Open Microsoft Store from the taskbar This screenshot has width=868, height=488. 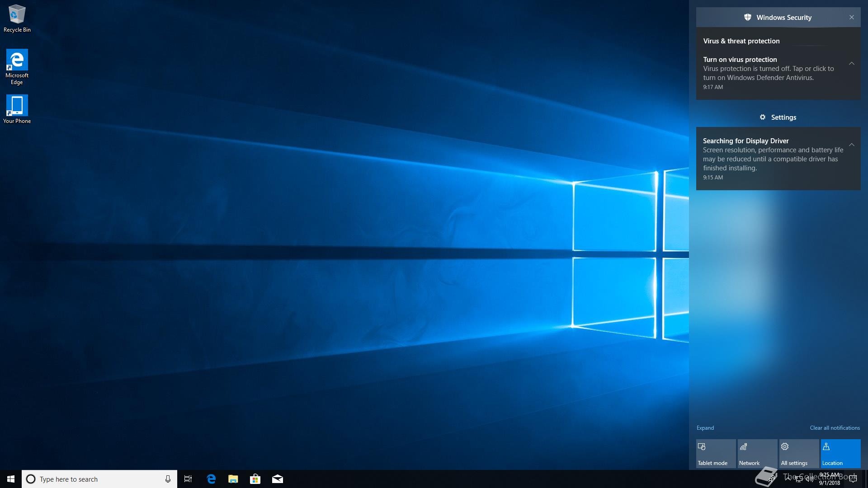255,479
